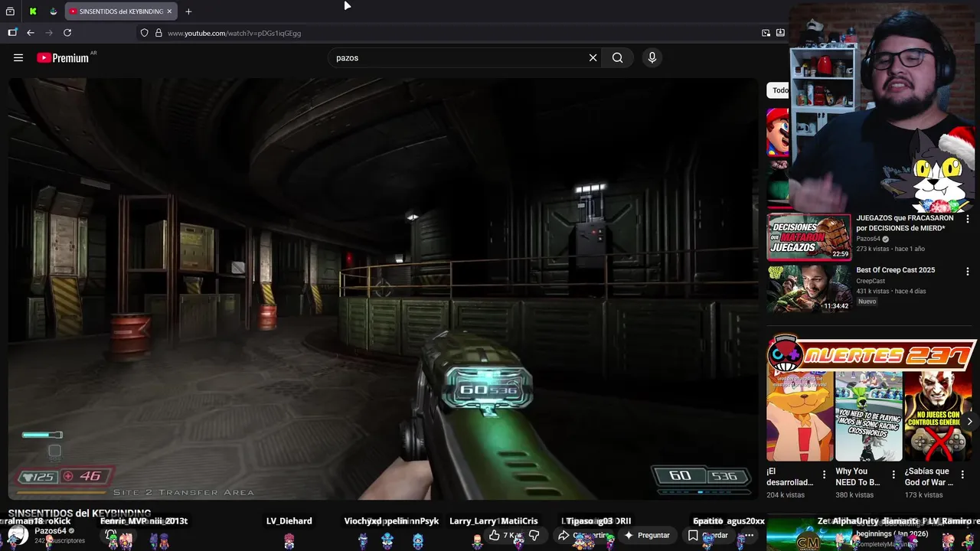Open the YouTube guide hamburger menu

(x=18, y=57)
